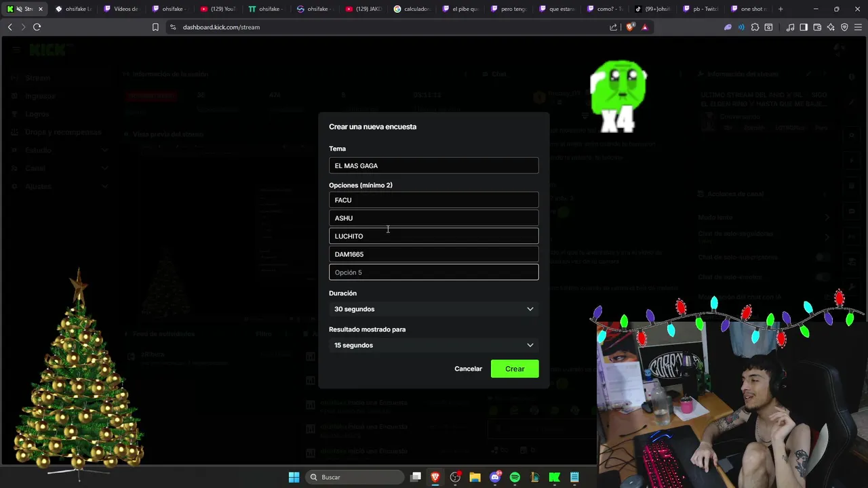Open File Explorer from the taskbar

click(x=475, y=477)
